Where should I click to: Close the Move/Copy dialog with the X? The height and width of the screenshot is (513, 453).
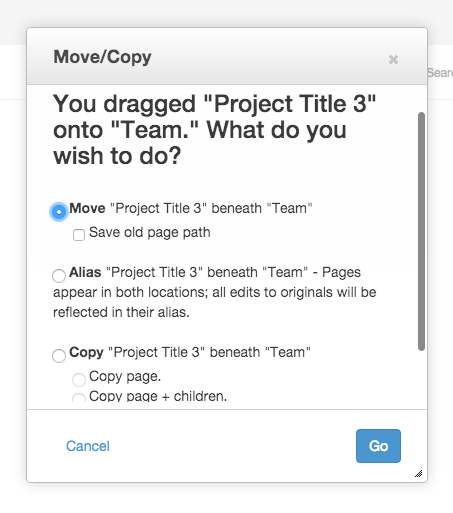[393, 59]
